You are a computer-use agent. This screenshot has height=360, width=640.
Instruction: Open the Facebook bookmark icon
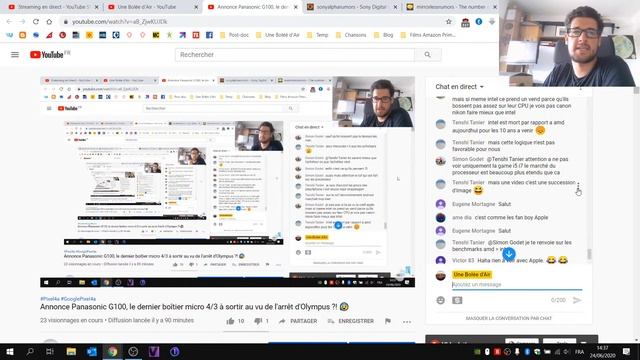(209, 35)
